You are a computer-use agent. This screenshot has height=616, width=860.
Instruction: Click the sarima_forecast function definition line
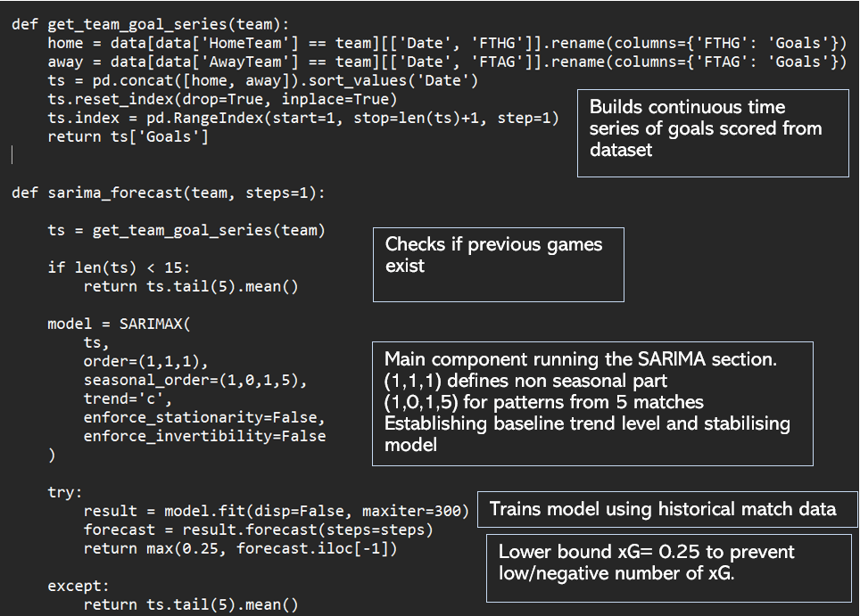point(169,193)
